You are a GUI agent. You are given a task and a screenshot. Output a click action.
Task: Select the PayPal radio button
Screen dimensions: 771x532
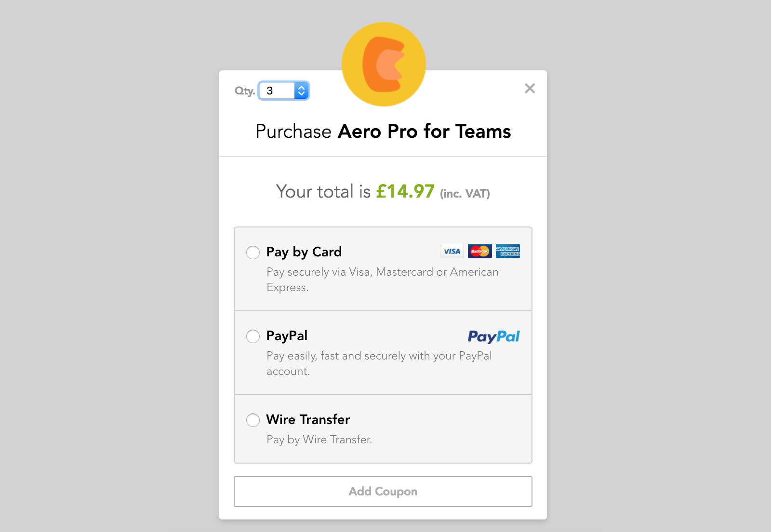tap(253, 336)
